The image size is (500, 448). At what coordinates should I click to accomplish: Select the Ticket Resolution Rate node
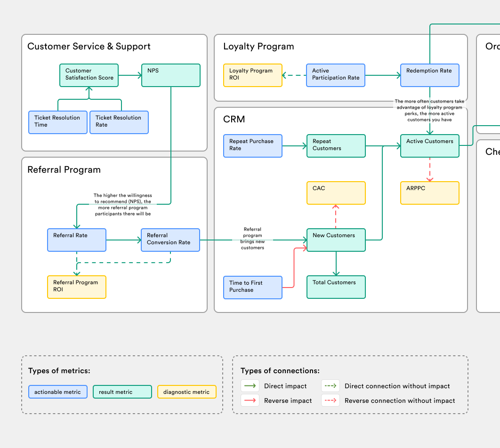119,122
